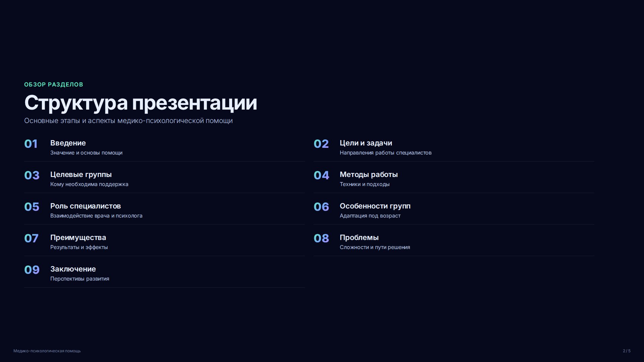
Task: Click the slide counter '2 / 5'
Action: 627,351
